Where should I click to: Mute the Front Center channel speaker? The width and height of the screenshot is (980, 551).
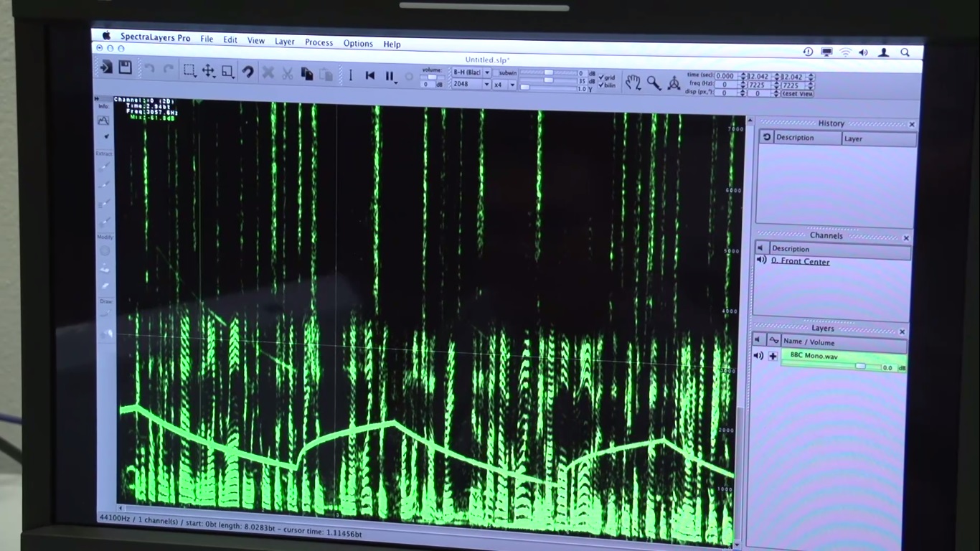tap(761, 260)
